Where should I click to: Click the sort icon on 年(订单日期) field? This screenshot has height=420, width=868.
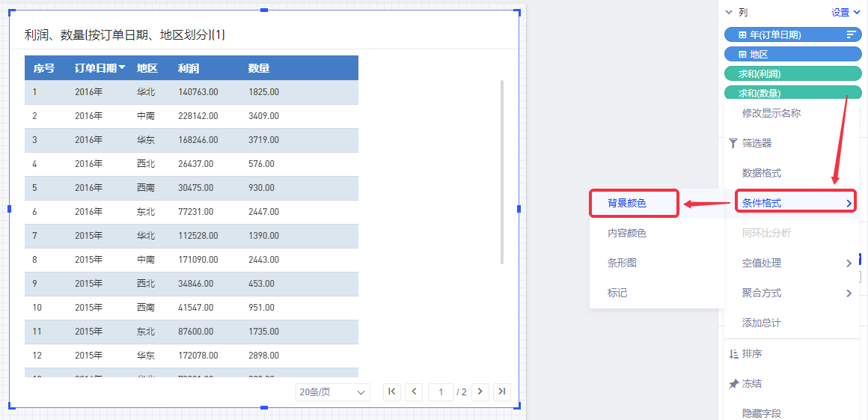pyautogui.click(x=851, y=34)
